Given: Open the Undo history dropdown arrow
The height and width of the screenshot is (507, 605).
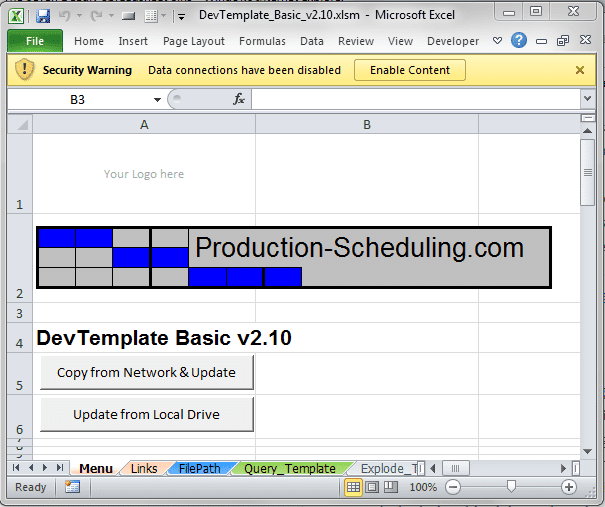Looking at the screenshot, I should [79, 16].
